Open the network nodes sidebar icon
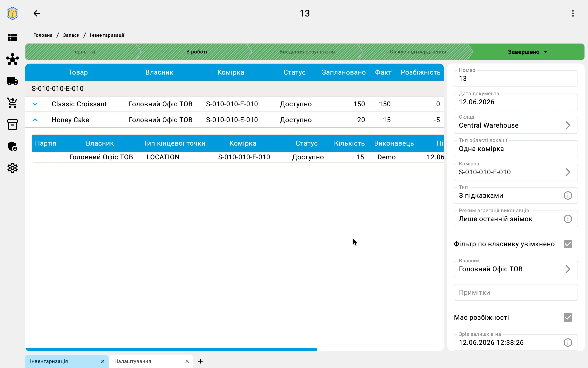588x368 pixels. click(12, 59)
